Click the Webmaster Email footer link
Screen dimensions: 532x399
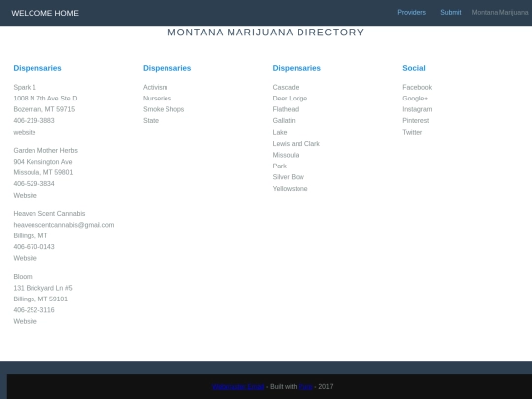(x=237, y=386)
